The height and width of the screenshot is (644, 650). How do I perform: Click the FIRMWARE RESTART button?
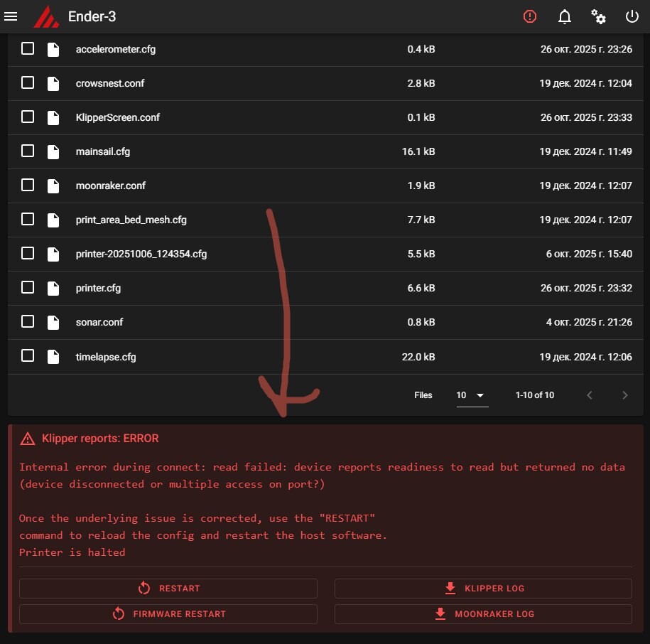point(168,614)
